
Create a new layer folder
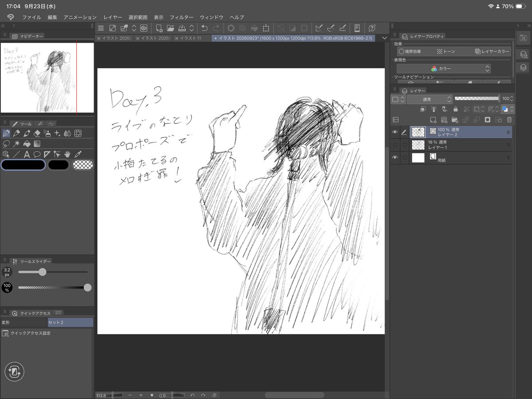pyautogui.click(x=454, y=120)
